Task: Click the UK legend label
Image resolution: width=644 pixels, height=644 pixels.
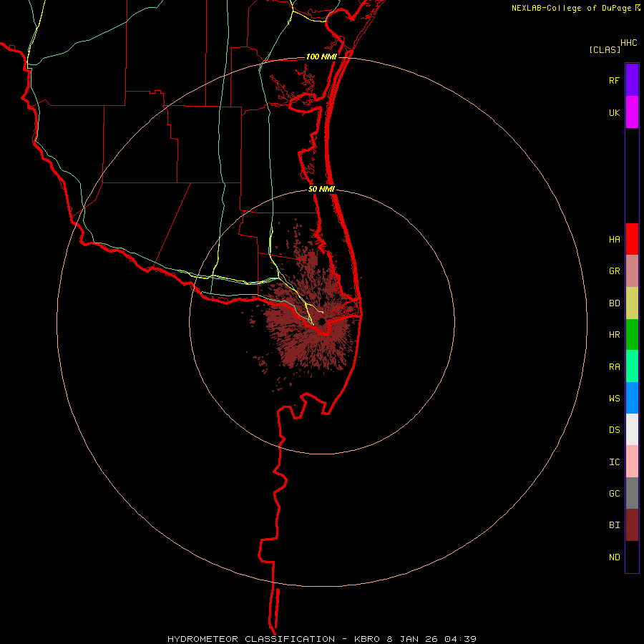Action: point(614,113)
